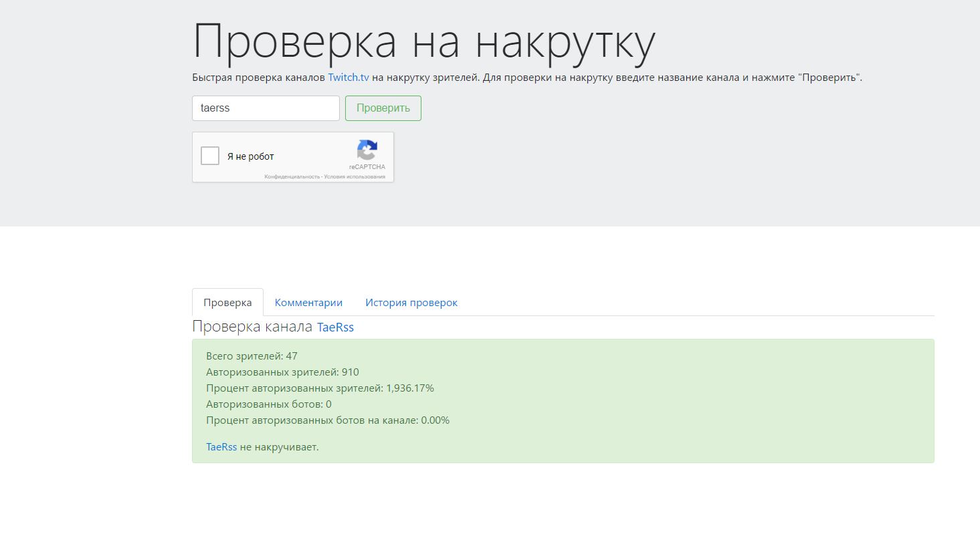Click the "Процент авторизованных ботов на канале" line
This screenshot has height=534, width=980.
coord(327,420)
